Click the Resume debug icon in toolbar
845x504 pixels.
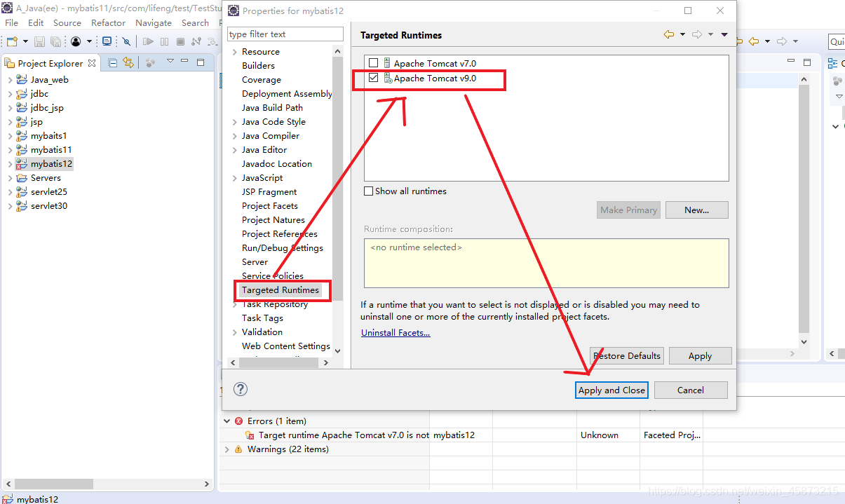point(149,42)
